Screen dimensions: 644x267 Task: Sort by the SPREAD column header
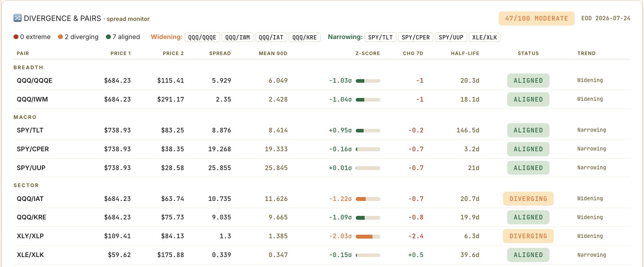(x=220, y=53)
